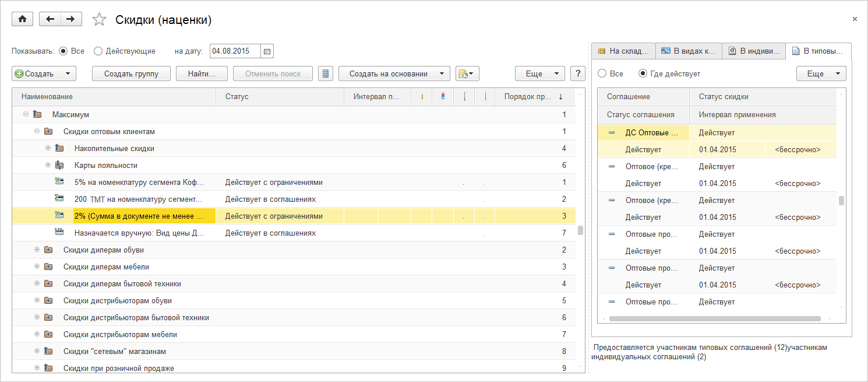Click the Home icon button
Screen dimensions: 868x382
[x=23, y=19]
